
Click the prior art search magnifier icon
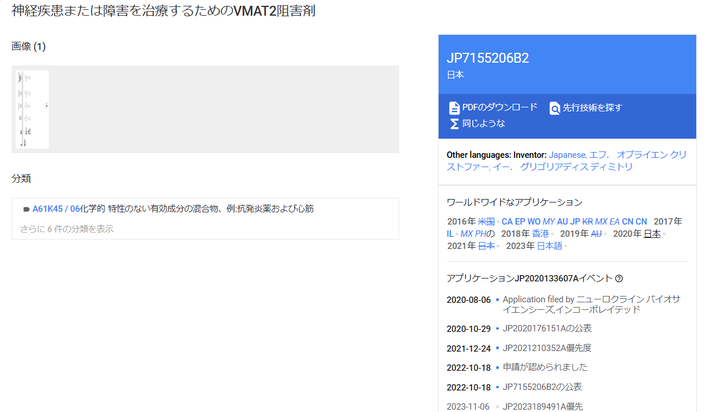pyautogui.click(x=554, y=108)
